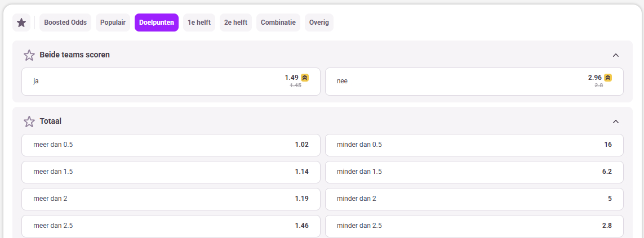The image size is (644, 238).
Task: Collapse the Totaal section
Action: coord(615,122)
